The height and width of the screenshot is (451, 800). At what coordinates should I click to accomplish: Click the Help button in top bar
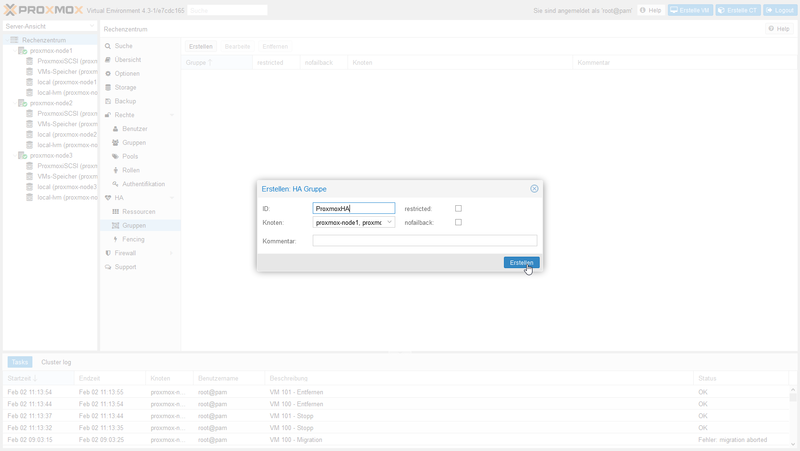651,10
